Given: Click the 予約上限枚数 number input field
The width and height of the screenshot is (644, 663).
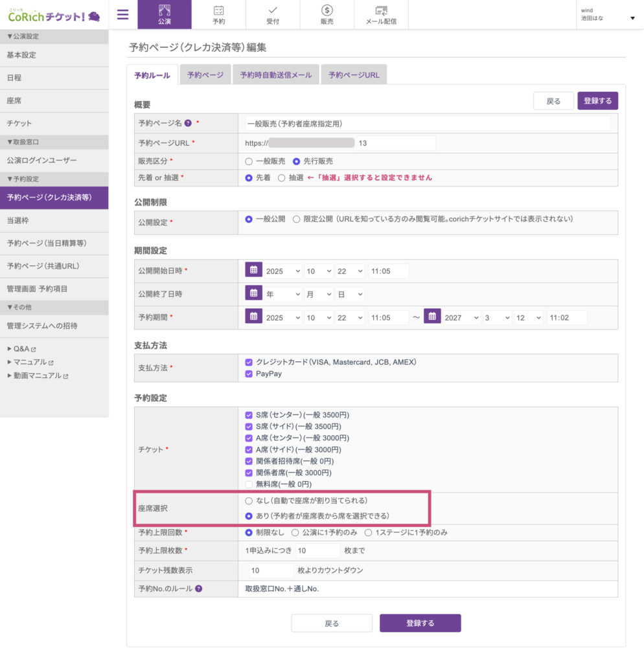Looking at the screenshot, I should click(x=317, y=551).
